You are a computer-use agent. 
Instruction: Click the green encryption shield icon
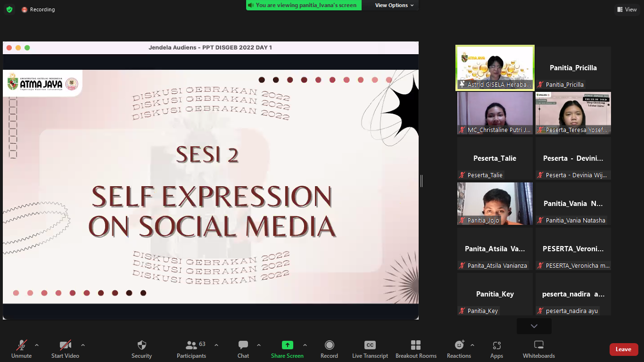(x=9, y=9)
